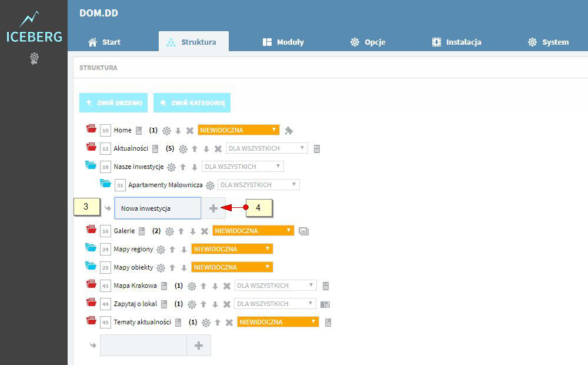Click gallery module icon for Galerie
588x365 pixels.
304,231
